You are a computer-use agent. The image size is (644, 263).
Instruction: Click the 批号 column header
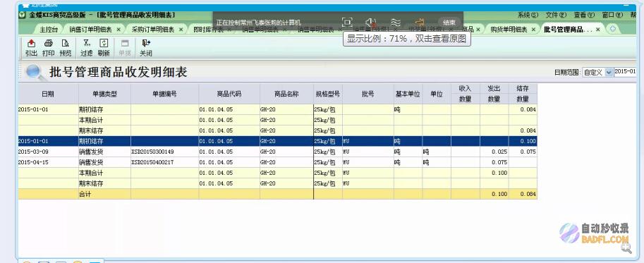368,94
